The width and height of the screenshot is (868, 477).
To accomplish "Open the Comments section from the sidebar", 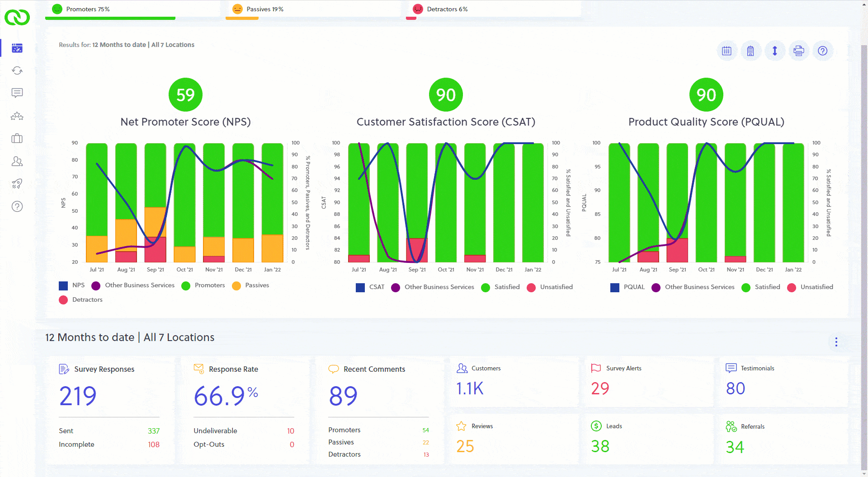I will tap(17, 93).
